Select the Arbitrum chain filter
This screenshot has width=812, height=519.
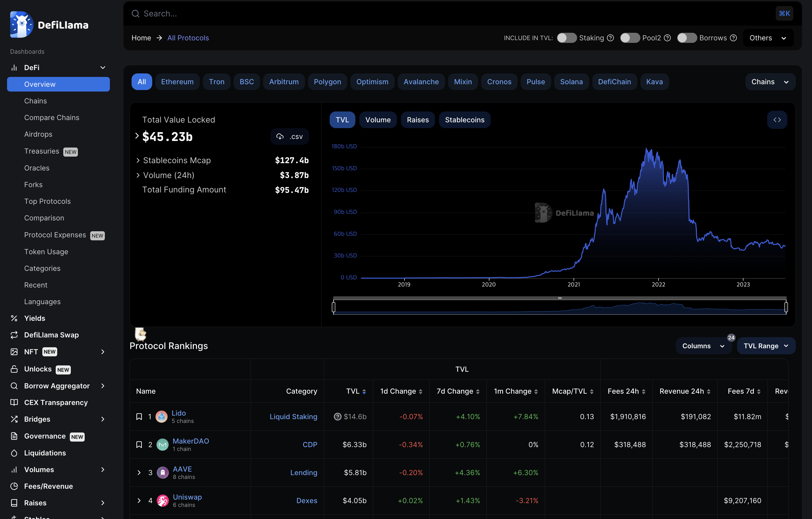click(284, 82)
